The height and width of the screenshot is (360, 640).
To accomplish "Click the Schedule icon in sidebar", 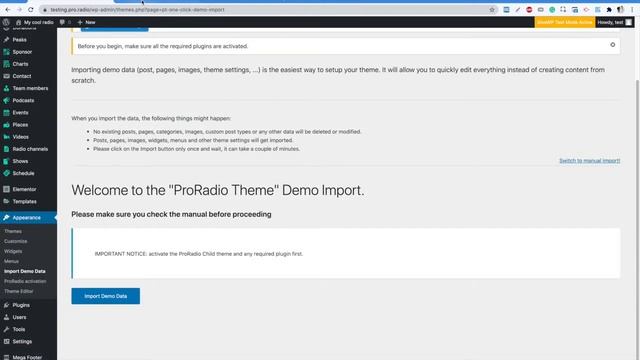I will pos(7,173).
